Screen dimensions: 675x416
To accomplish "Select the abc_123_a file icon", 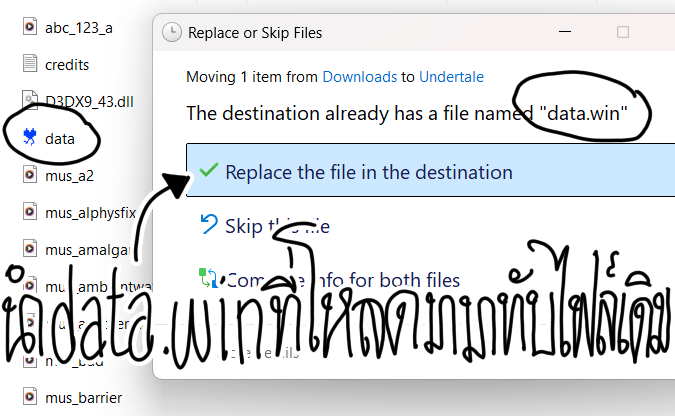I will (30, 27).
